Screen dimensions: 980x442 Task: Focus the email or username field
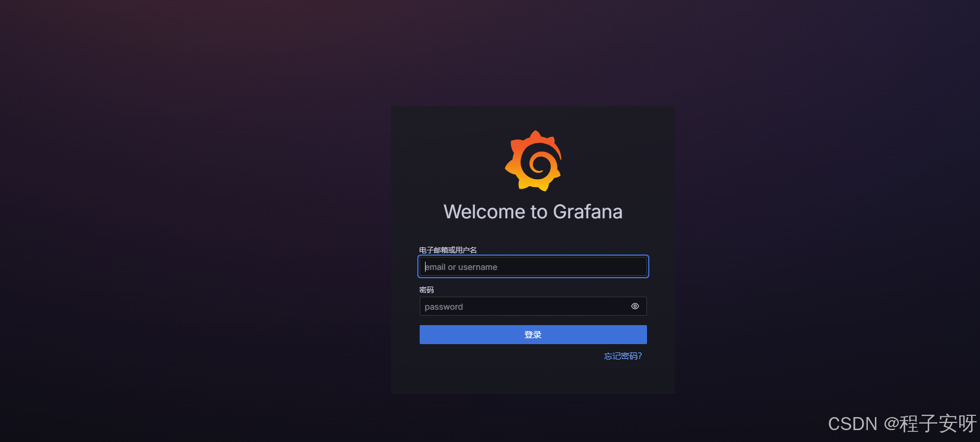(x=533, y=266)
